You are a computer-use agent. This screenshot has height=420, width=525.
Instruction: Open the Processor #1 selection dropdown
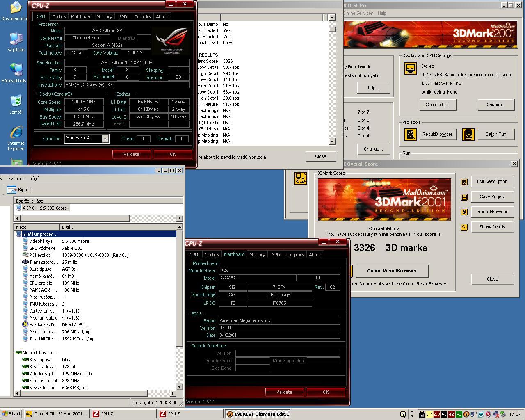point(105,138)
